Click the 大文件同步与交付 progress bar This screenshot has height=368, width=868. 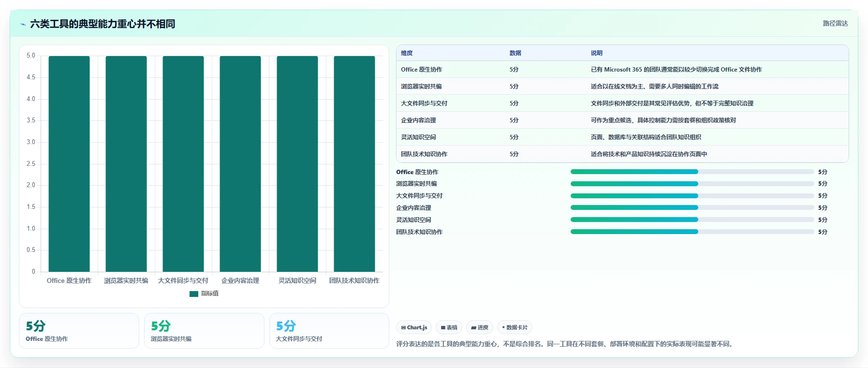(x=692, y=196)
